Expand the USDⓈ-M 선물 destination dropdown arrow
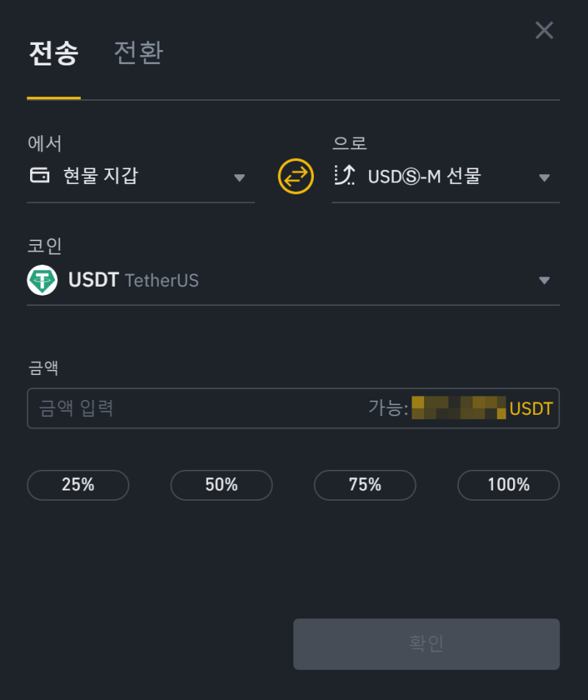The height and width of the screenshot is (700, 588). click(x=545, y=178)
